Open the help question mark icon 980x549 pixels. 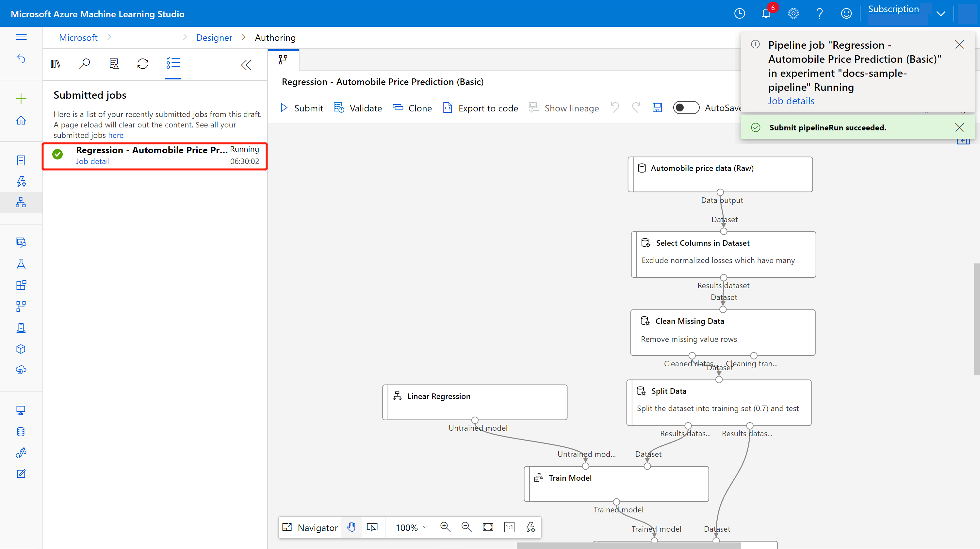[820, 14]
